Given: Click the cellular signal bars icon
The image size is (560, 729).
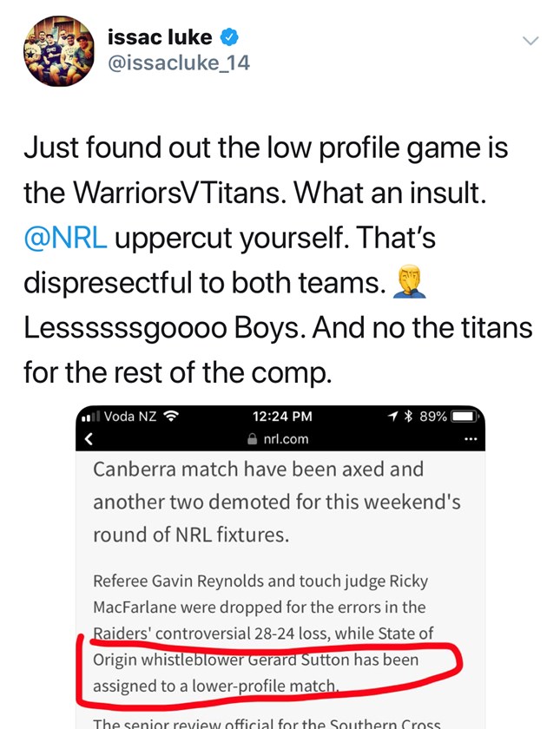Looking at the screenshot, I should pos(90,417).
